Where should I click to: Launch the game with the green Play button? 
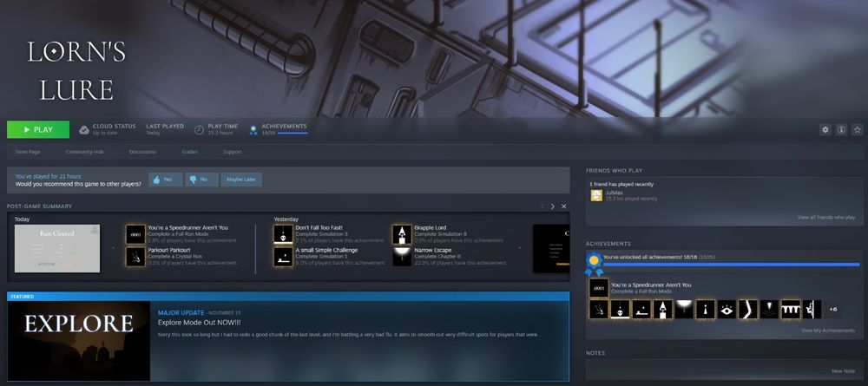(x=38, y=129)
